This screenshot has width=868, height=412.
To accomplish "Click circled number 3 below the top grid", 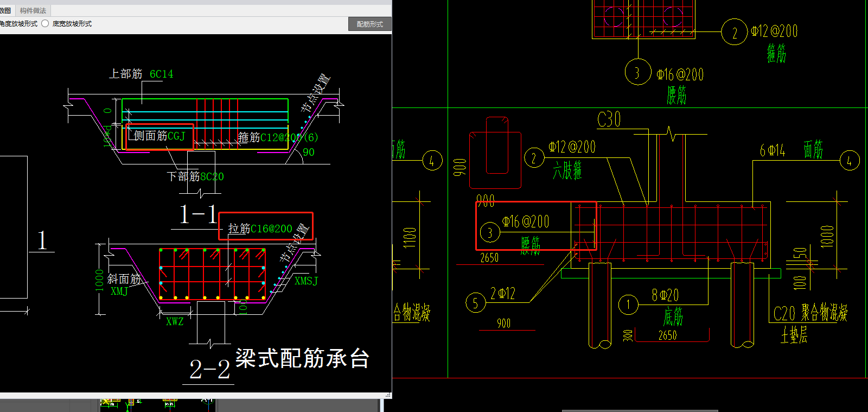I will tap(638, 72).
